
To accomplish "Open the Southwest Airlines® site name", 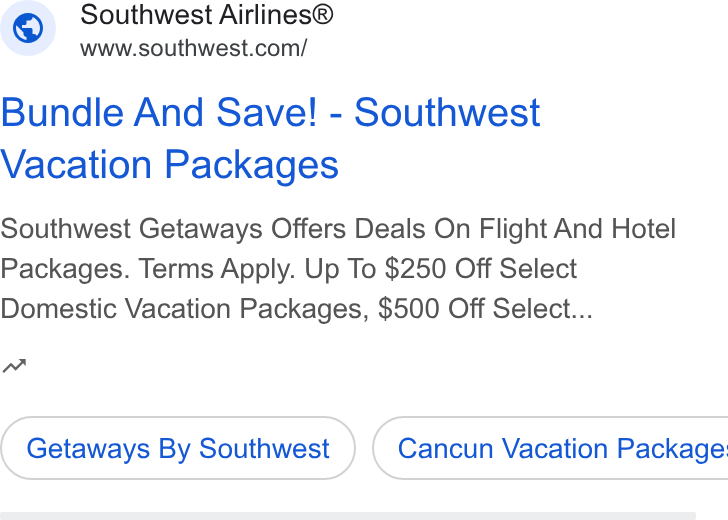I will (x=207, y=14).
